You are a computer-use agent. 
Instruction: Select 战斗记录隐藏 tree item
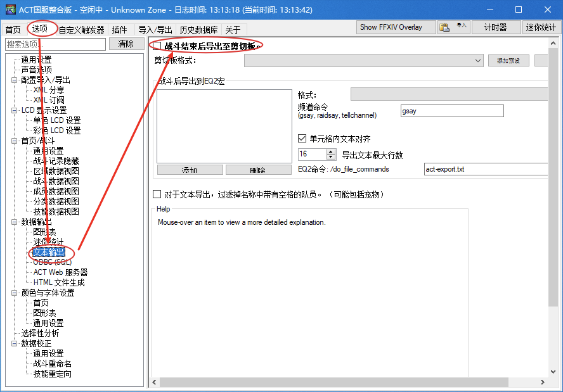(56, 161)
